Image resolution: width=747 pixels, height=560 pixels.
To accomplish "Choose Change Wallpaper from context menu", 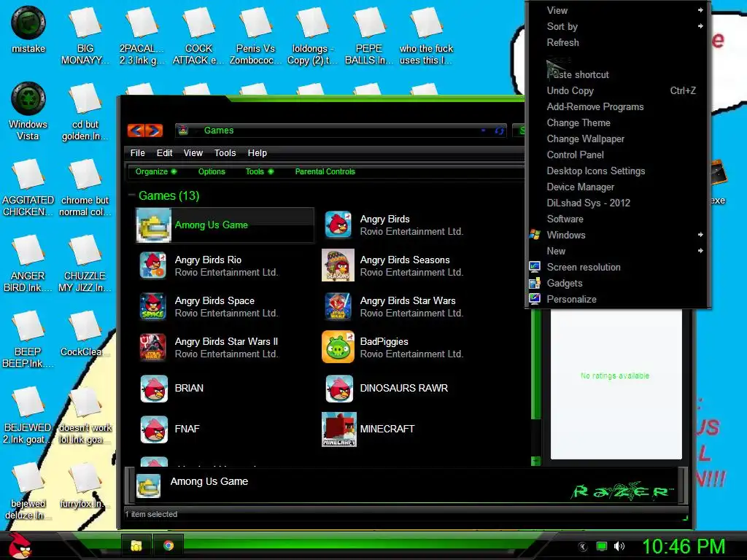I will [618, 139].
